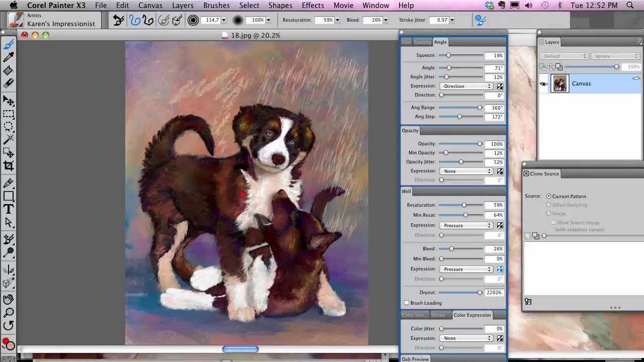
Task: Choose Freehand Strokes in property bar
Action: point(134,20)
